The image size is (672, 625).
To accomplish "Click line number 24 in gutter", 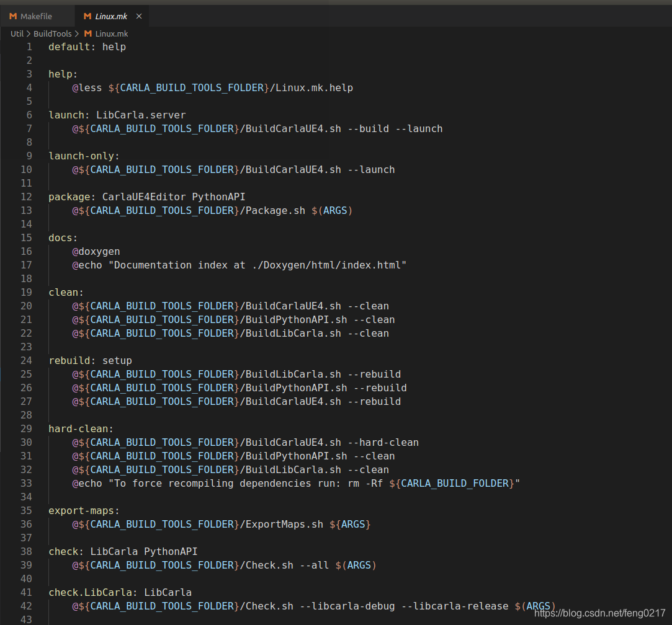I will [x=26, y=361].
